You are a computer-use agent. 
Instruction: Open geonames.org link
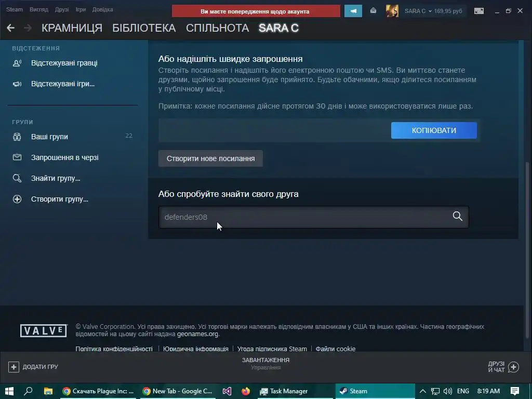click(198, 334)
